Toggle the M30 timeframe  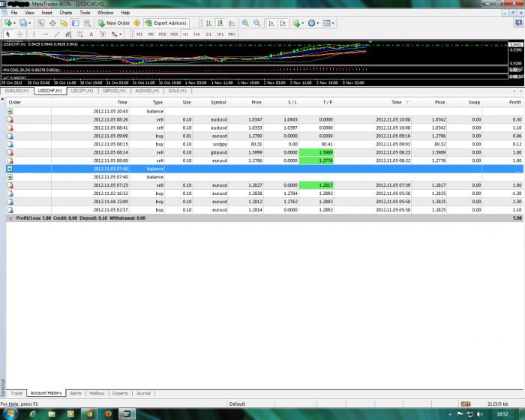click(x=174, y=34)
